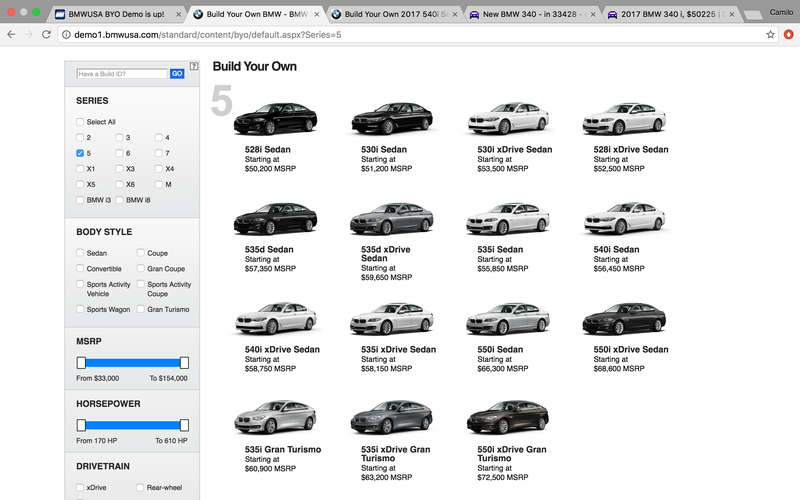Switch to New BMW 340 - in 33428 tab
Image resolution: width=800 pixels, height=500 pixels.
[x=531, y=14]
